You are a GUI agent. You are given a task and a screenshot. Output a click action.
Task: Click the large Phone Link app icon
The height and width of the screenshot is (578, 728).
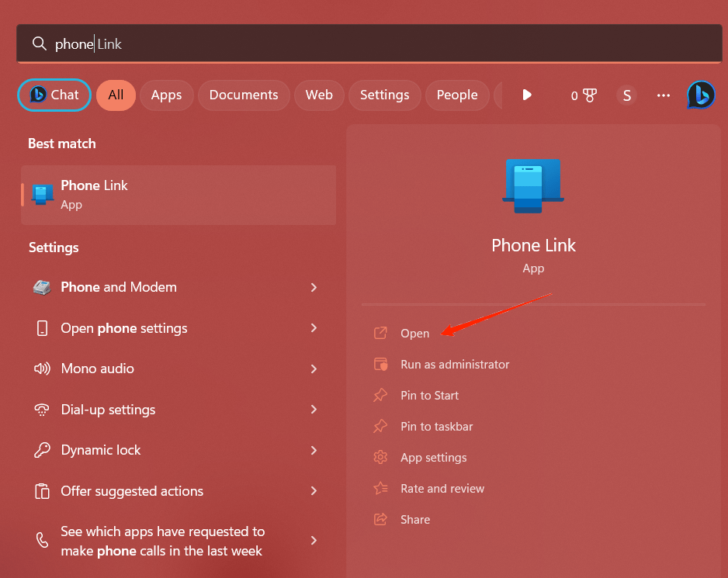click(x=533, y=186)
